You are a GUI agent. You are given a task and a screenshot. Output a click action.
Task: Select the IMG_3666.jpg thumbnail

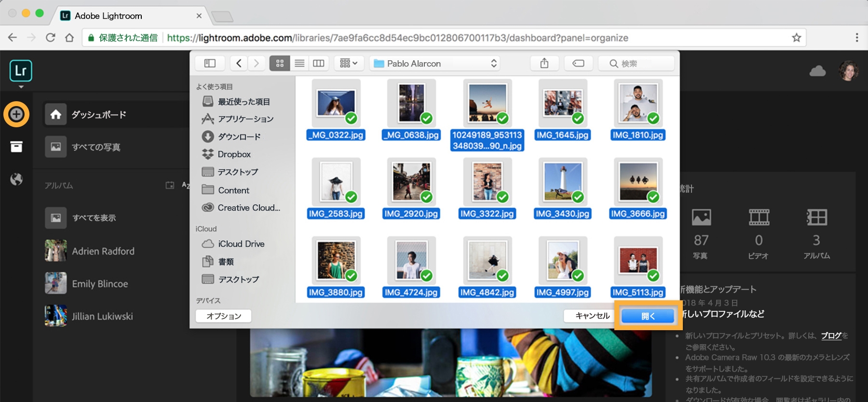point(638,181)
